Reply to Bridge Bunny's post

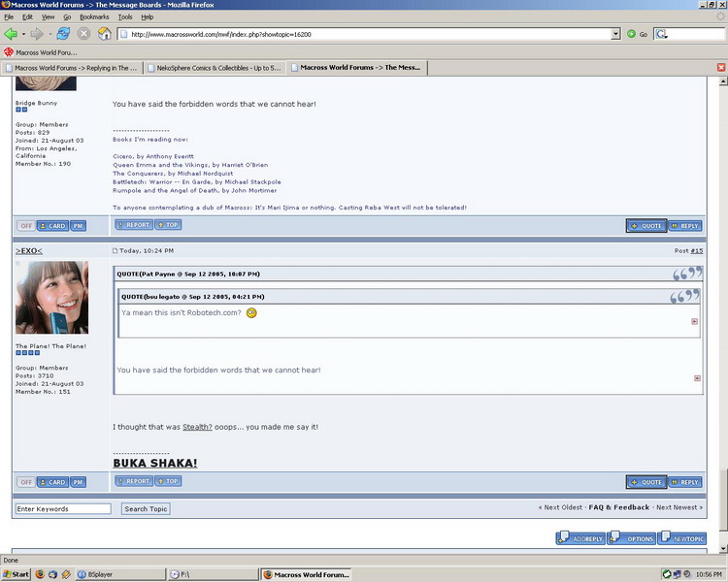pos(685,226)
